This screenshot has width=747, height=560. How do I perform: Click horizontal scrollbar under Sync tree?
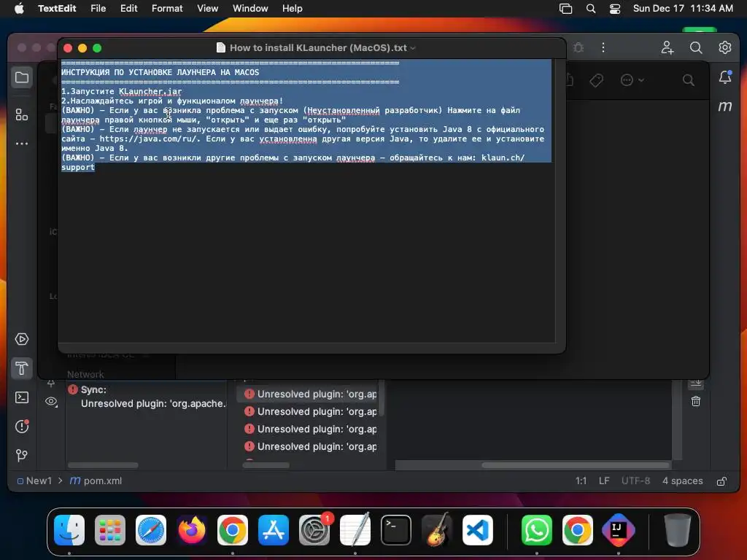[x=103, y=465]
